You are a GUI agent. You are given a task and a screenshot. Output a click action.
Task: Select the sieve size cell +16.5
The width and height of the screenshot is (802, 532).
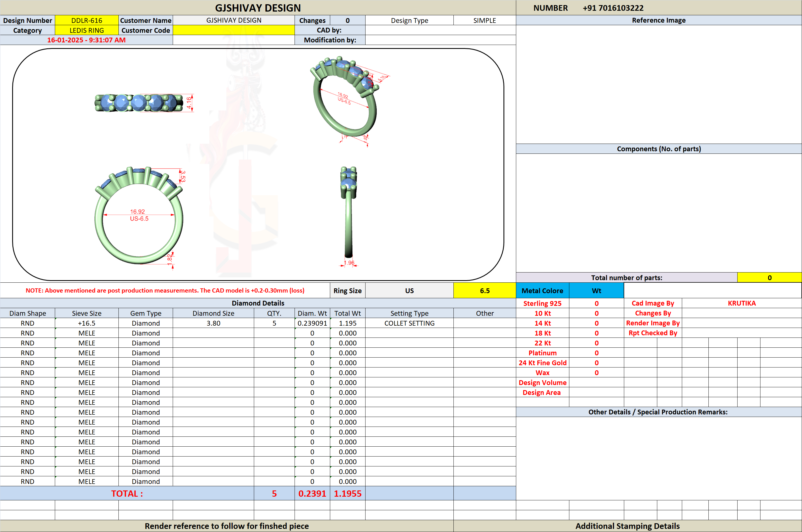coord(87,323)
